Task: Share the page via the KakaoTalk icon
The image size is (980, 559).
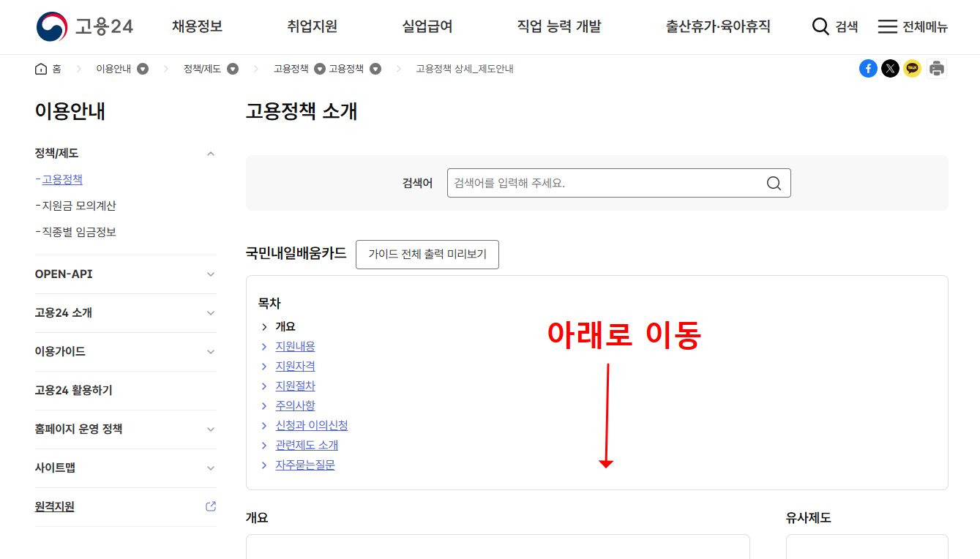Action: point(913,68)
